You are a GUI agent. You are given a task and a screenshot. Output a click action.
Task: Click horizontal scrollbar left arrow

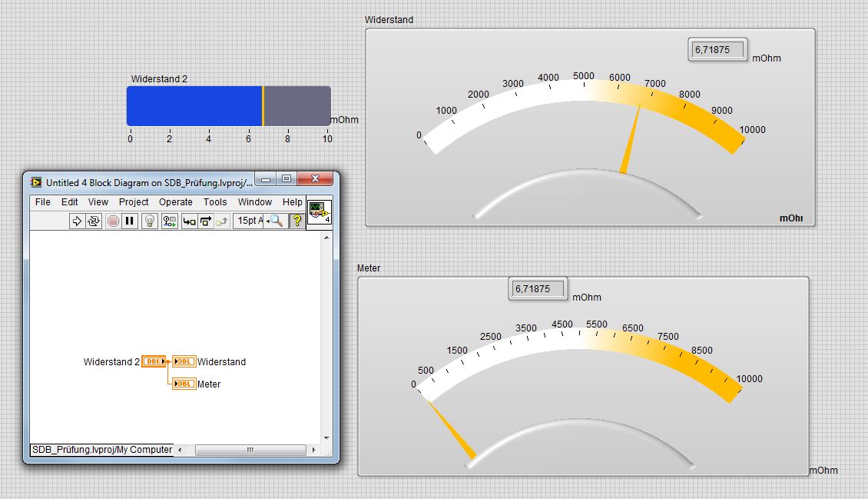coord(179,450)
